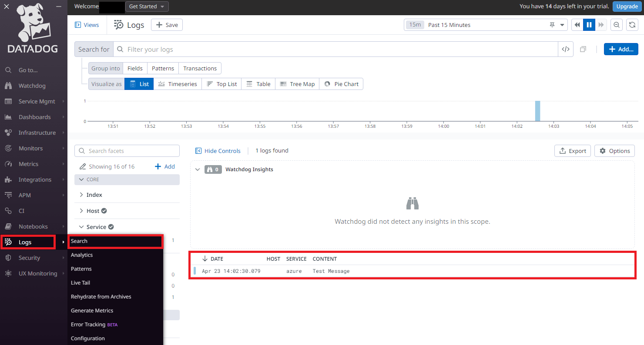Click the pin icon in time selector
This screenshot has width=644, height=345.
coord(552,25)
